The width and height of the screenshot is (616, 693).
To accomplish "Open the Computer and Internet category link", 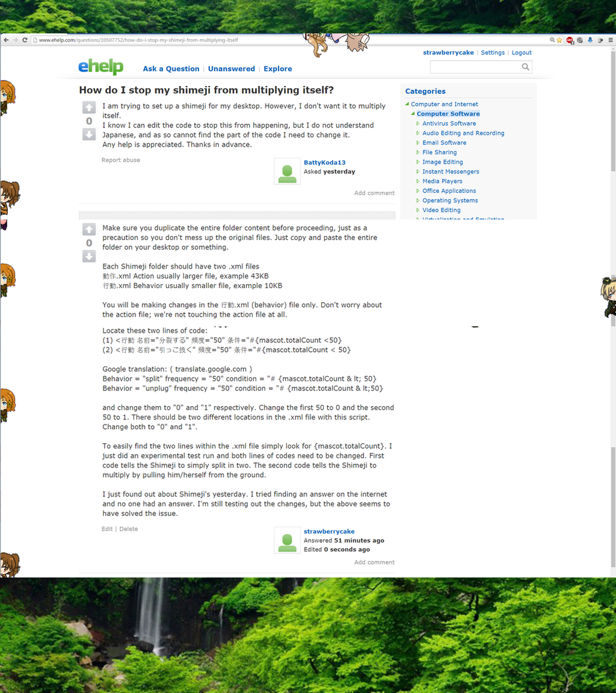I will point(444,104).
